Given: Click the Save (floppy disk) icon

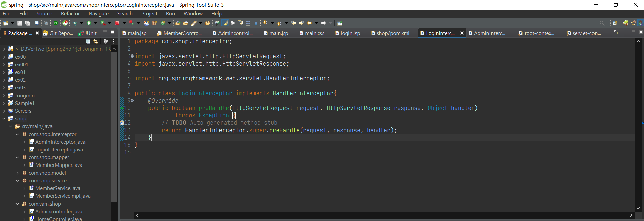Looking at the screenshot, I should (x=20, y=23).
